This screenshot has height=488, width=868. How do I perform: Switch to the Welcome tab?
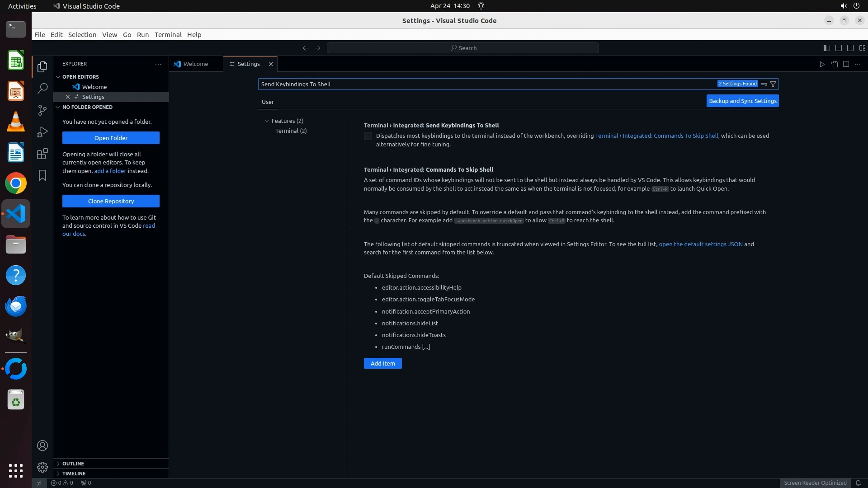point(195,64)
